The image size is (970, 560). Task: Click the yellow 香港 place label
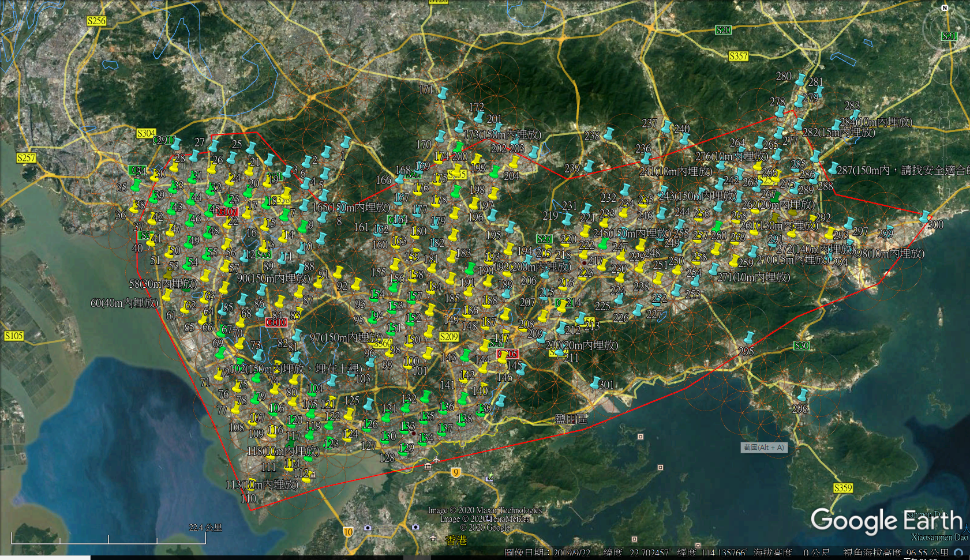coord(456,540)
